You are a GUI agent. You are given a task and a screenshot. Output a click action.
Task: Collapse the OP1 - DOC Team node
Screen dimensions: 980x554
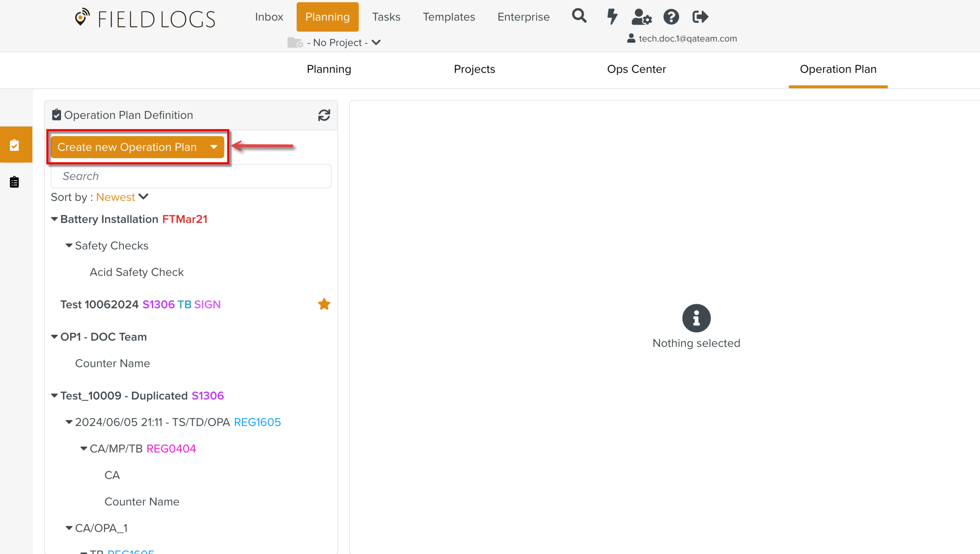pos(54,337)
